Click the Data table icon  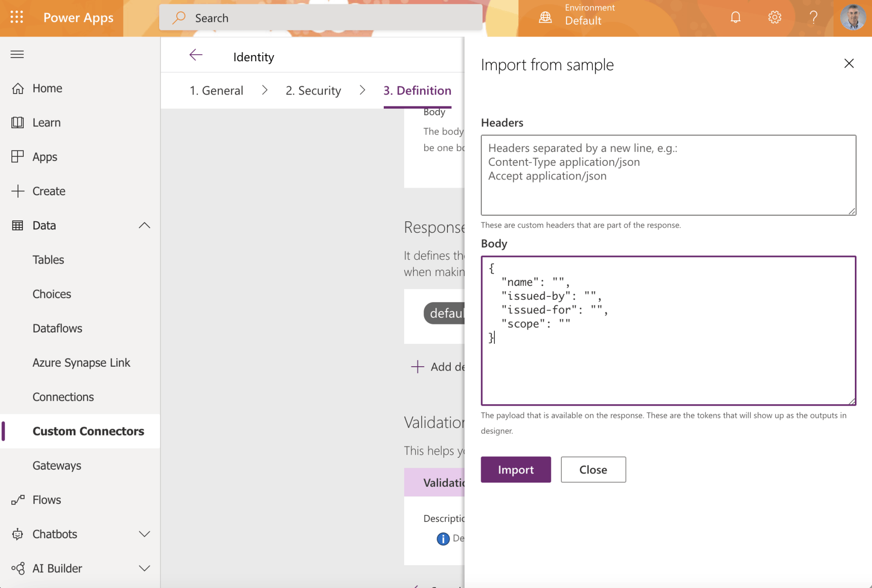pos(18,225)
